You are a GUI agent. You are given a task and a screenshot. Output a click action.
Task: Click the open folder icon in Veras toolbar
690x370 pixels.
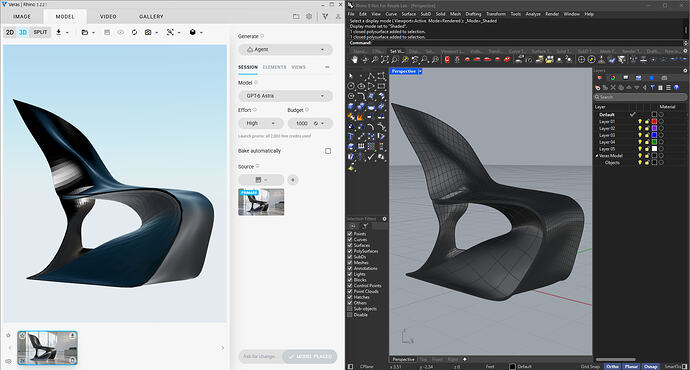pos(85,33)
